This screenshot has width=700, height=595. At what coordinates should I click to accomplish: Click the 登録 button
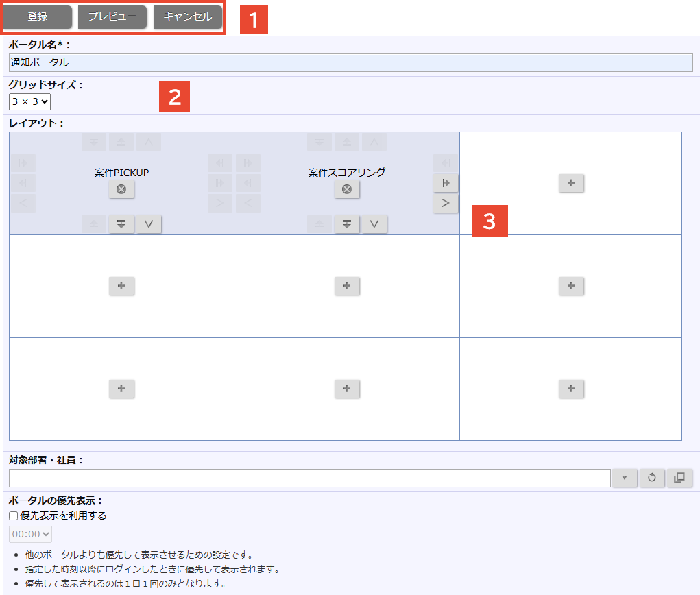point(38,17)
